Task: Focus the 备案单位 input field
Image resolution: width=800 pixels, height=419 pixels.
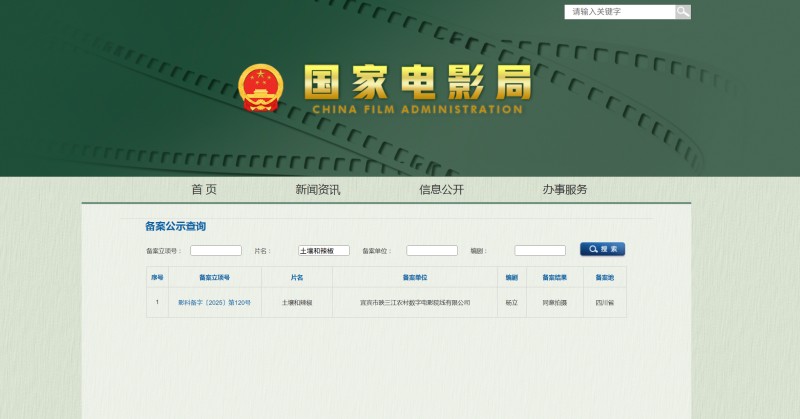Action: [x=432, y=250]
